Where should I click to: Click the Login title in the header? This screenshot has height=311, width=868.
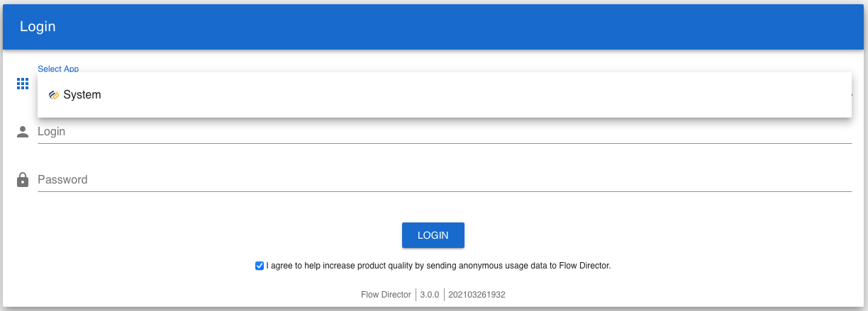[38, 27]
